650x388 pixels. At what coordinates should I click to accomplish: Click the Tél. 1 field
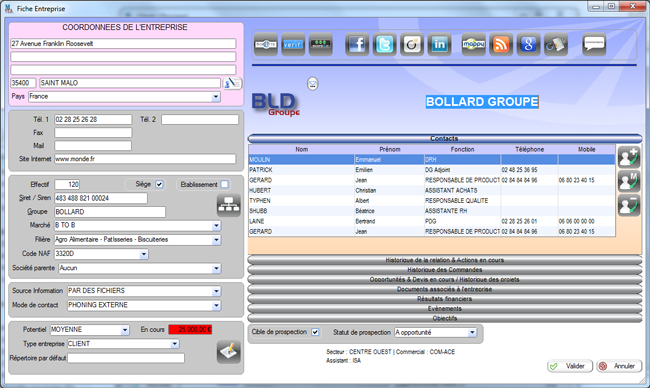click(93, 119)
